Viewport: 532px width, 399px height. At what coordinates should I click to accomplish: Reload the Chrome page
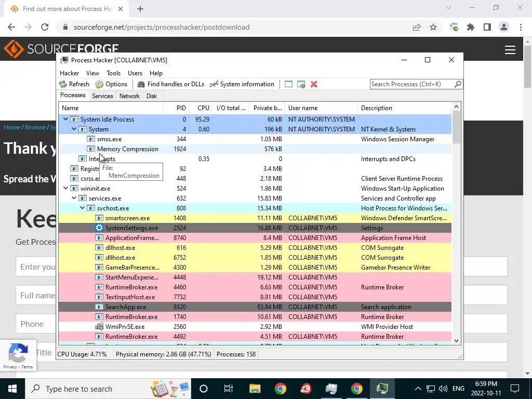(x=45, y=27)
